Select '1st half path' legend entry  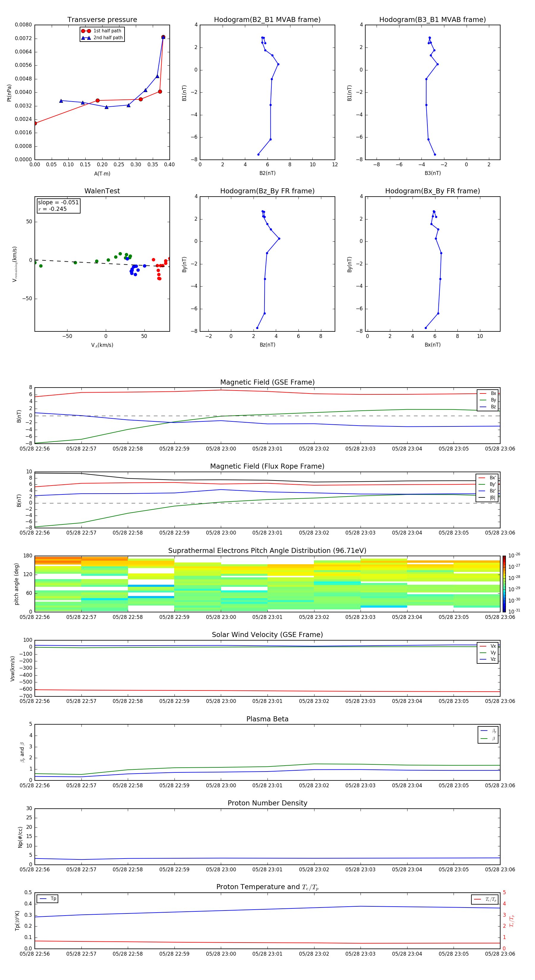click(101, 31)
